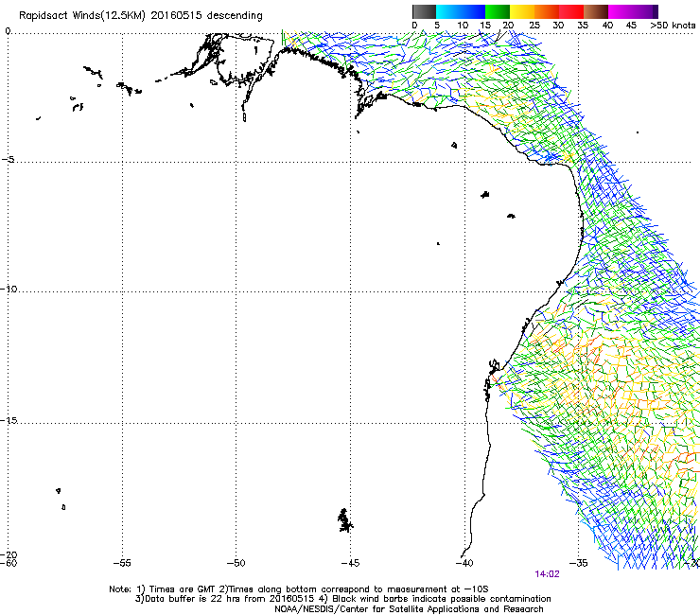Click the -35 longitude axis label
Viewport: 700px width, 615px height.
click(579, 563)
